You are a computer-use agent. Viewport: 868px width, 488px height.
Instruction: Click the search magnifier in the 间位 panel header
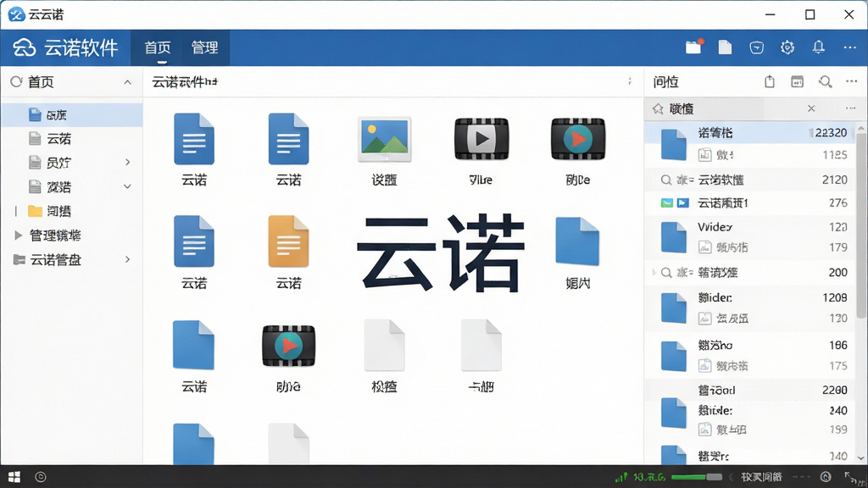tap(826, 82)
